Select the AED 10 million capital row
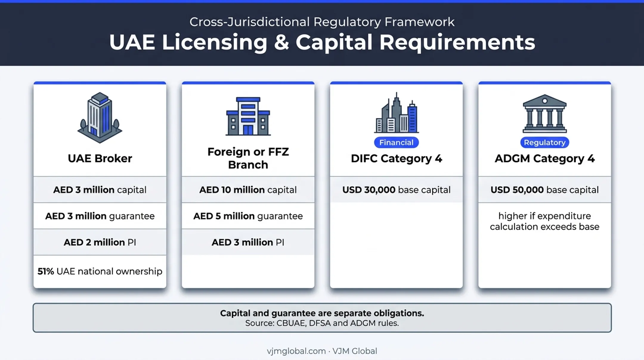Viewport: 644px width, 360px height. pos(248,190)
